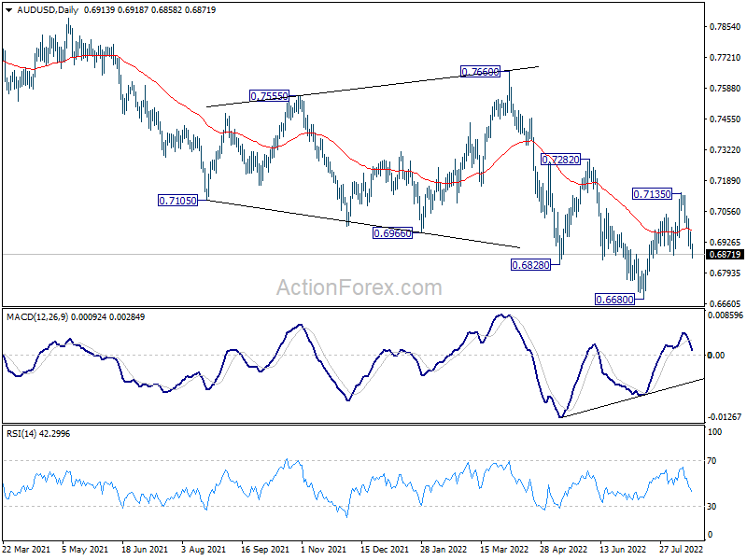Click the 0.67935 price axis value

(726, 273)
